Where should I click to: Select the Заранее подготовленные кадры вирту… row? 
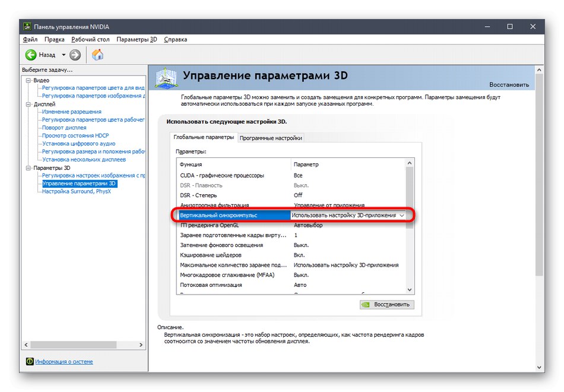[291, 235]
